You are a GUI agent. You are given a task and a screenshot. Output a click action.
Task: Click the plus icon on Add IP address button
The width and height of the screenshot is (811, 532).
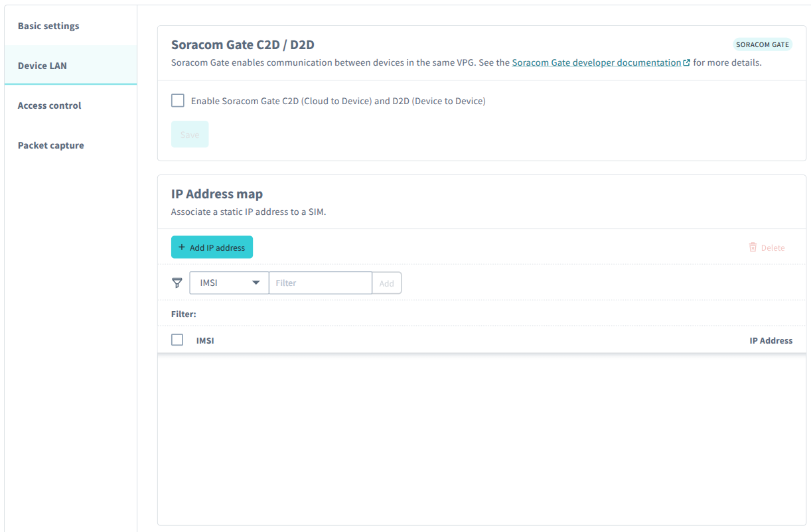point(181,247)
